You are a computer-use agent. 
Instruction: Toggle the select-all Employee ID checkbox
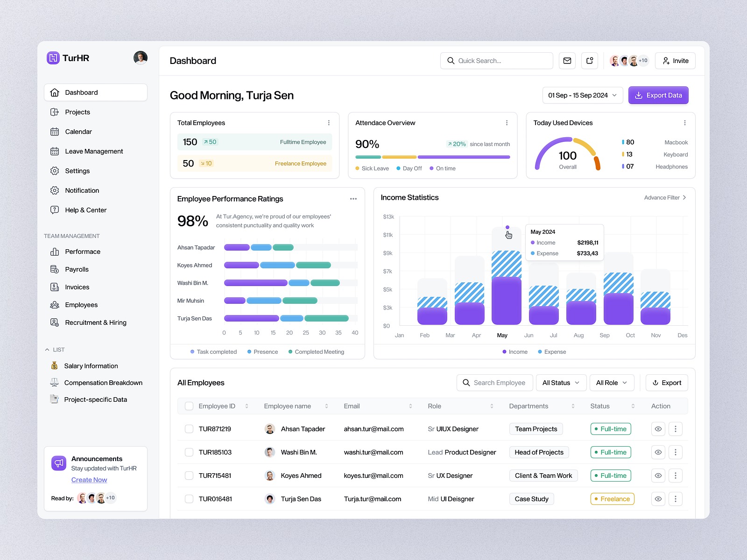pyautogui.click(x=189, y=406)
